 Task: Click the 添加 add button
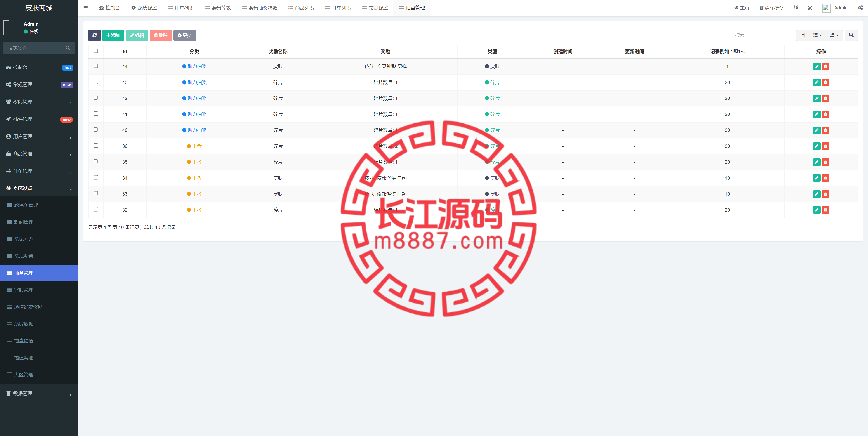point(113,35)
